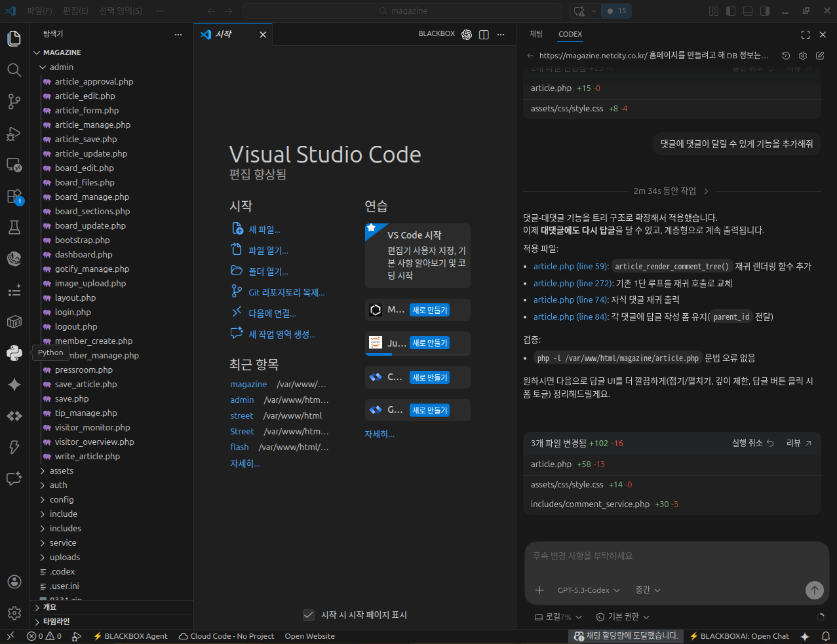Image resolution: width=837 pixels, height=644 pixels.
Task: Toggle the Panel visibility in title bar
Action: coord(747,10)
